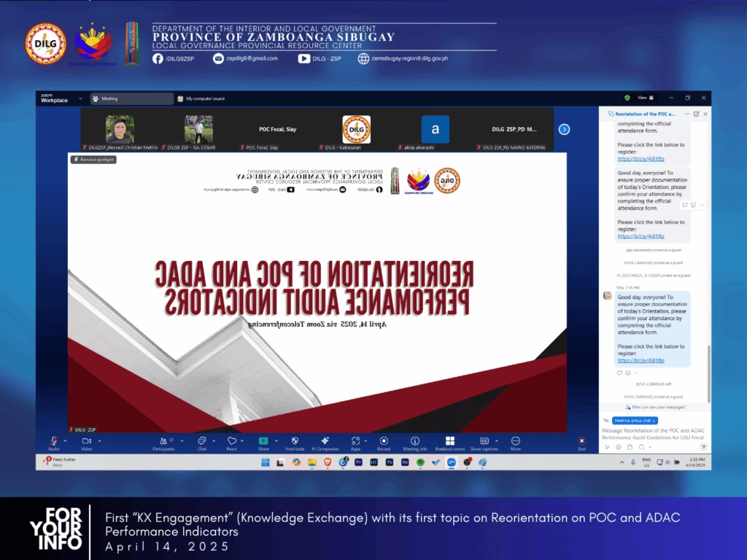Screen dimensions: 747x560
Task: Select the DILG - Kabasalan participant tile
Action: tap(356, 130)
